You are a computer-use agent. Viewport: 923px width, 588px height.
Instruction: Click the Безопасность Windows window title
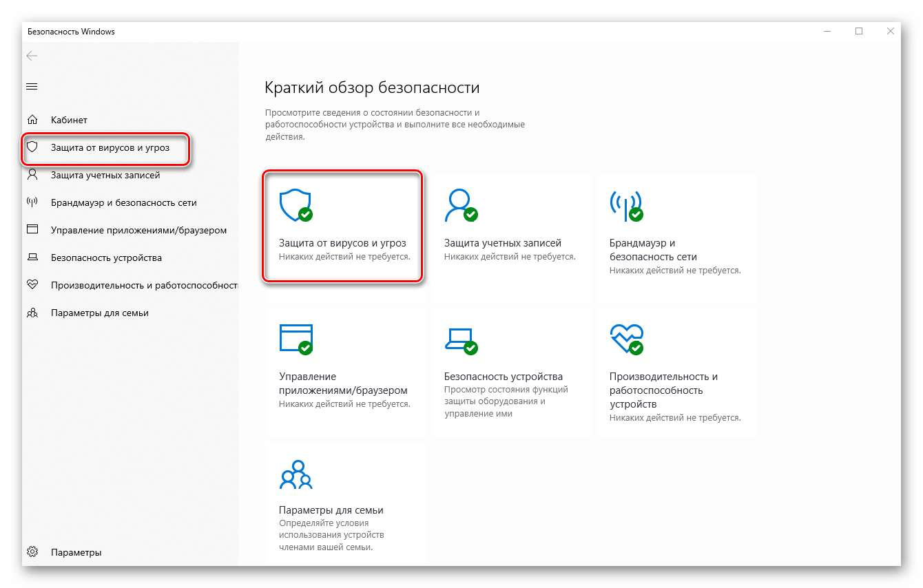click(71, 31)
